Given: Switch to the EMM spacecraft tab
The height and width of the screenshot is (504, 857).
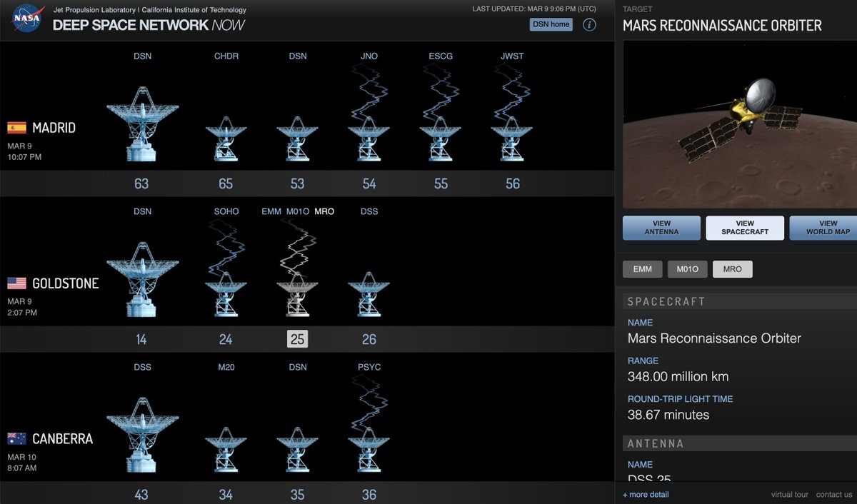Looking at the screenshot, I should point(642,269).
